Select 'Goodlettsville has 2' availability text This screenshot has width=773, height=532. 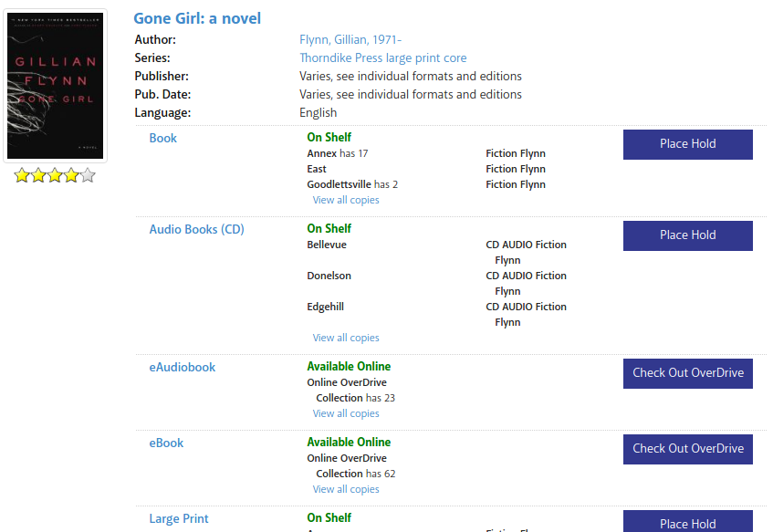point(352,184)
